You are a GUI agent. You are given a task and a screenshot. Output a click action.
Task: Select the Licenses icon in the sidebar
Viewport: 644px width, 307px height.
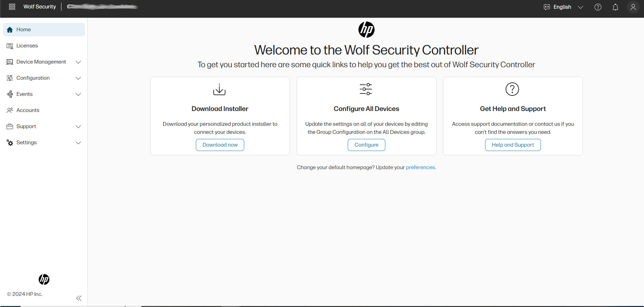[x=9, y=45]
